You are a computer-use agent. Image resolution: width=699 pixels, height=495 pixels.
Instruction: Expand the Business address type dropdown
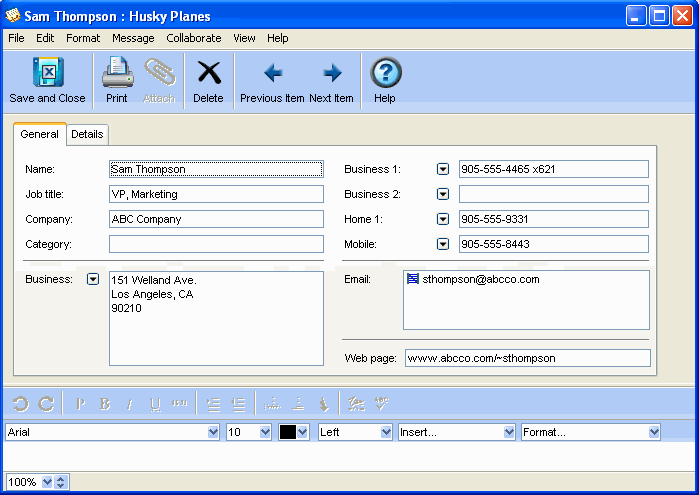point(93,280)
